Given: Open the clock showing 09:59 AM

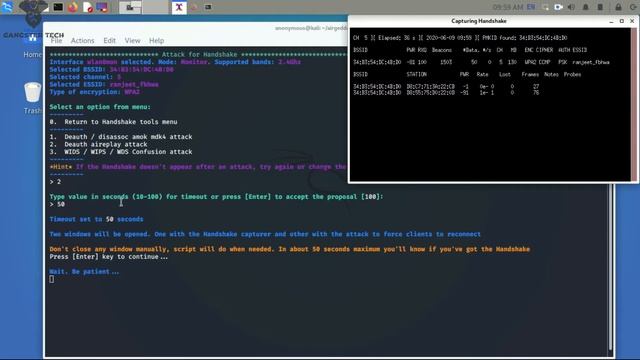Looking at the screenshot, I should tap(508, 7).
